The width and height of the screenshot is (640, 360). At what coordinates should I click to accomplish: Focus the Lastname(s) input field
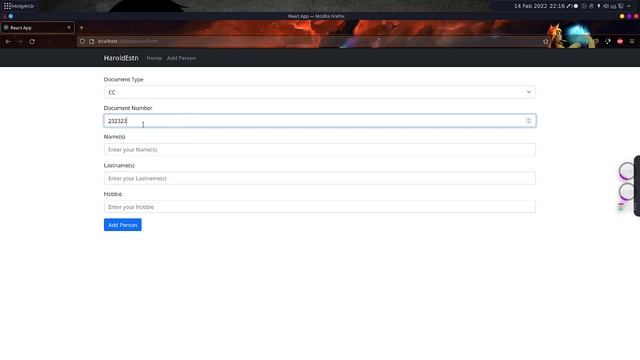click(320, 178)
